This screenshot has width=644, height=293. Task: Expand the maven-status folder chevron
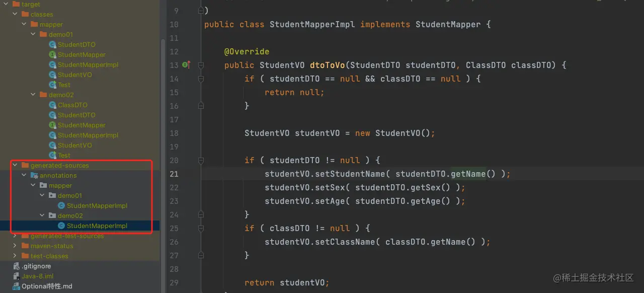pos(15,246)
